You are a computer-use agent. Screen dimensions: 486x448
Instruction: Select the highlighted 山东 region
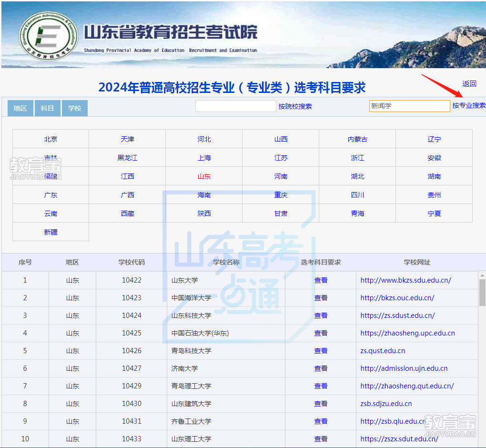click(204, 176)
